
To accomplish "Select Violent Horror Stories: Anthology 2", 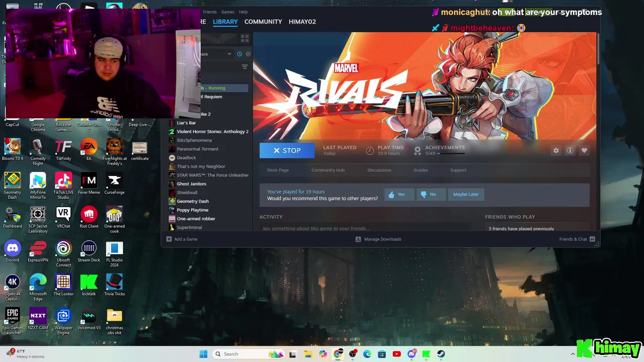I will point(209,132).
